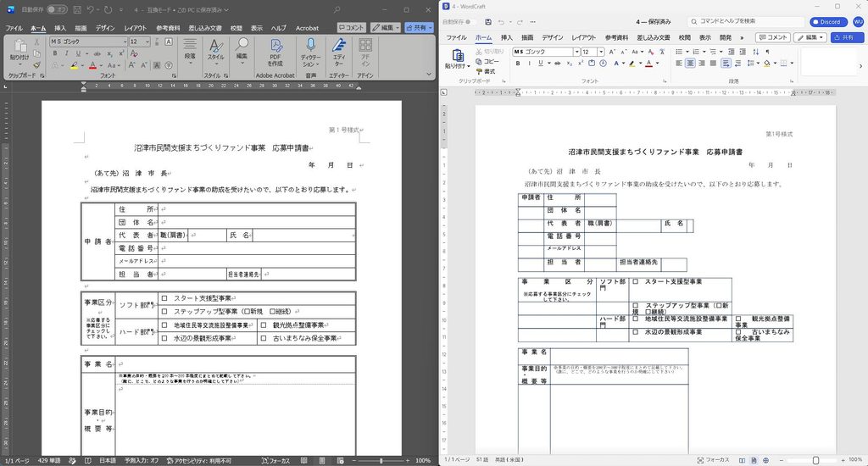Check スタート支援型事業 box in Word document
Viewport: 868px width, 466px height.
(164, 298)
